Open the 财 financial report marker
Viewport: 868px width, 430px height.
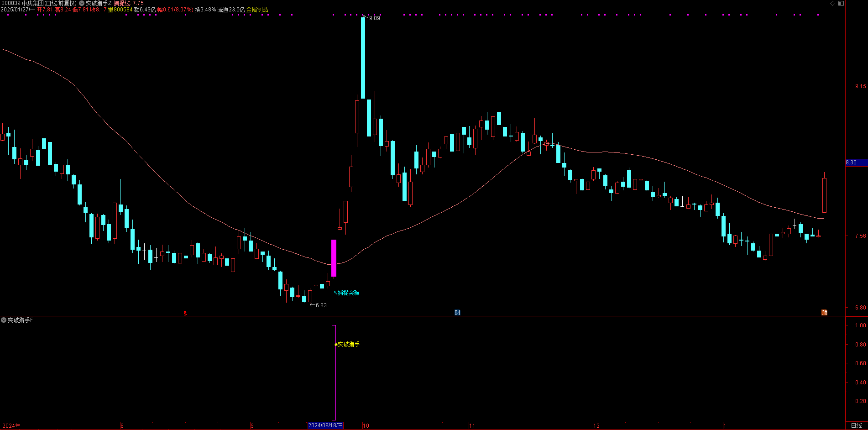(x=457, y=313)
